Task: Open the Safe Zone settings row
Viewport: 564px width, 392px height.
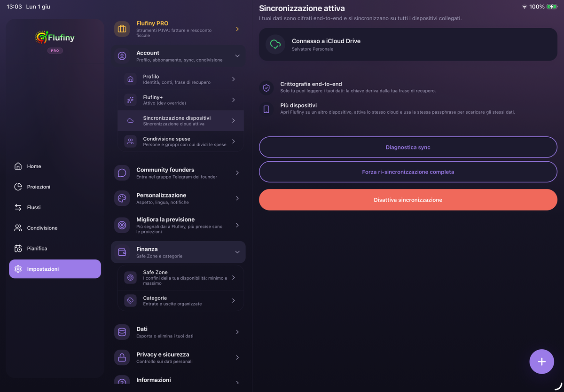Action: [x=180, y=278]
